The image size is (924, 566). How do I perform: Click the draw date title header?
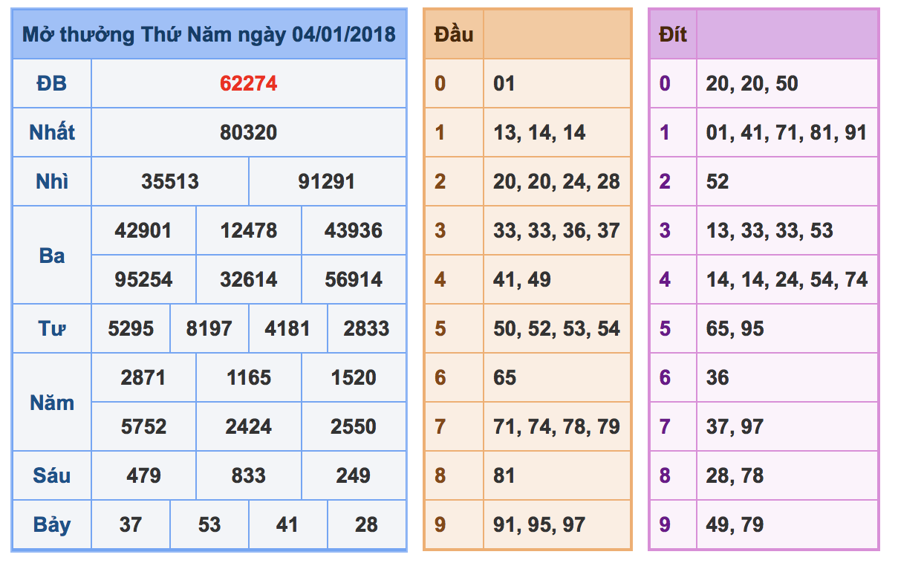pyautogui.click(x=209, y=34)
